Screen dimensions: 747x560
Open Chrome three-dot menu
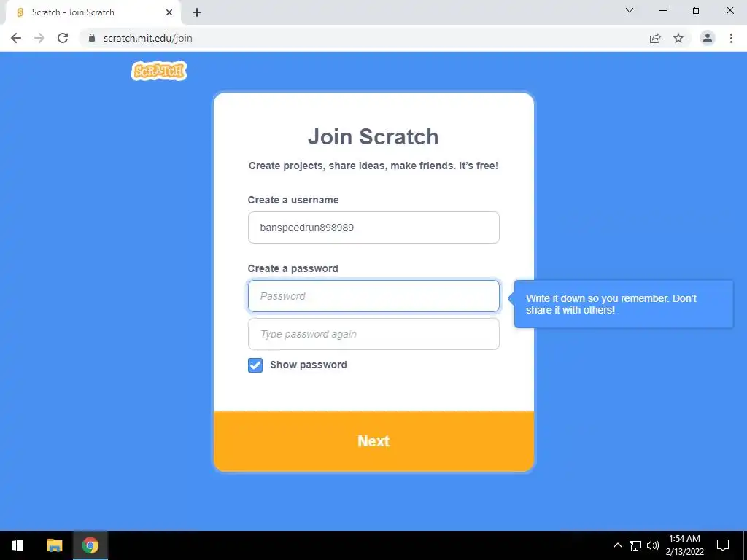[731, 38]
